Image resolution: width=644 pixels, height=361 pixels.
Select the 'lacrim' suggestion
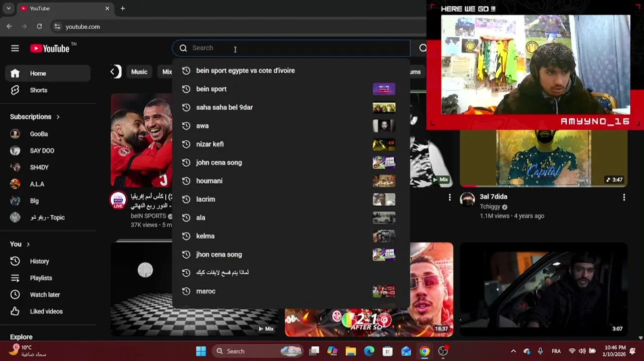coord(291,200)
